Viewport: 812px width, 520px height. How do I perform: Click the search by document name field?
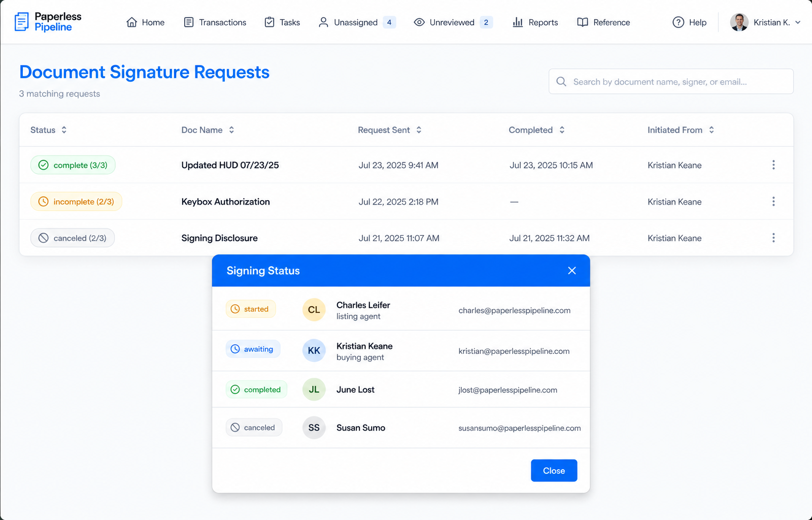(x=671, y=82)
